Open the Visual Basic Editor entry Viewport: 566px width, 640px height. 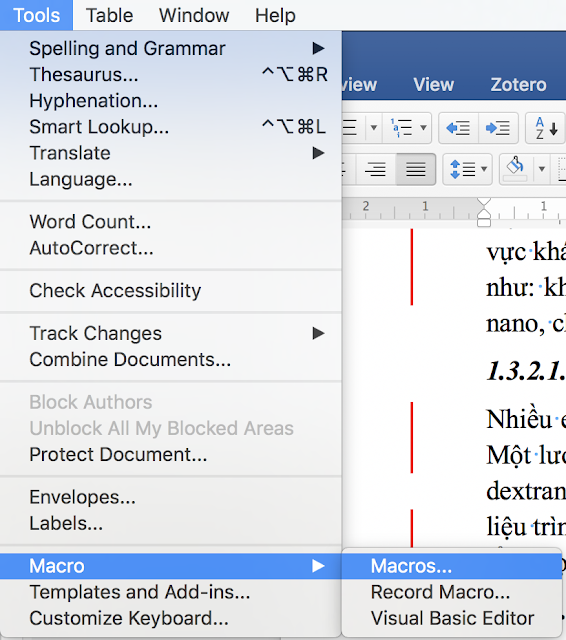pos(452,618)
